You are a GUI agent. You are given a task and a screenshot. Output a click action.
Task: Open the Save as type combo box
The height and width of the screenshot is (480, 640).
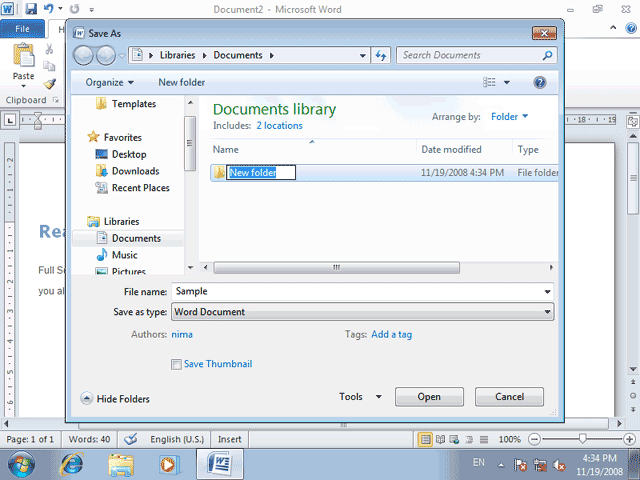[363, 312]
